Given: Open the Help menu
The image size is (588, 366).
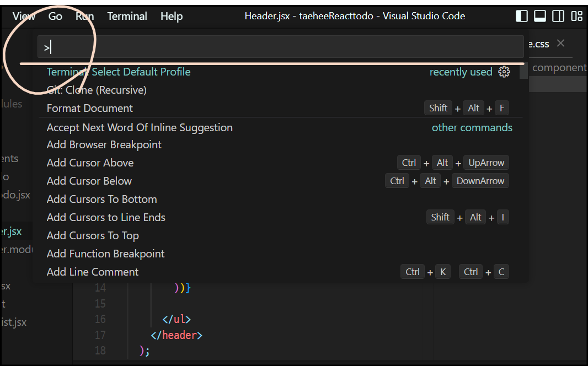Looking at the screenshot, I should tap(172, 16).
